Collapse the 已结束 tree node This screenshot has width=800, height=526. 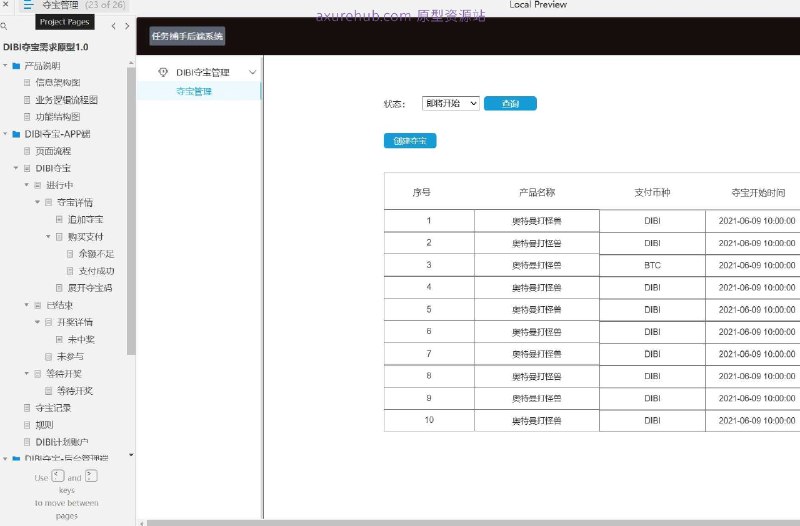(27, 305)
